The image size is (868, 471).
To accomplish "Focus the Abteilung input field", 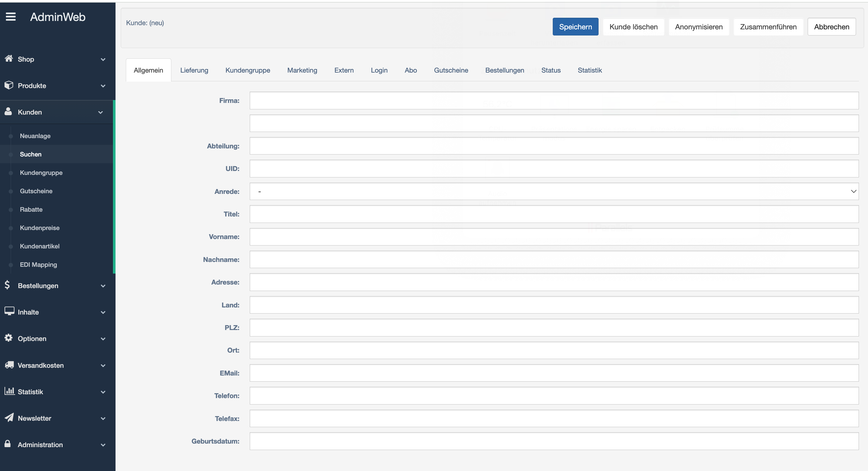I will point(554,146).
